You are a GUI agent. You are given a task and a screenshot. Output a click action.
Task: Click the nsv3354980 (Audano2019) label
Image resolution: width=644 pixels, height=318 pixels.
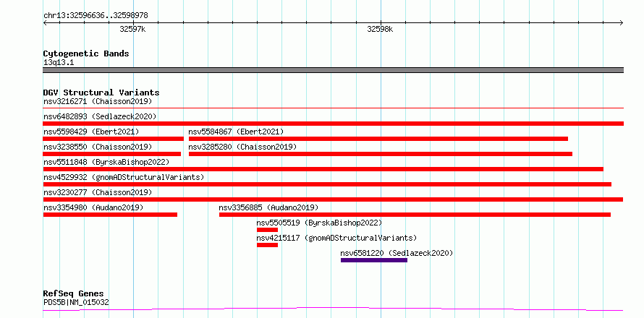(93, 207)
